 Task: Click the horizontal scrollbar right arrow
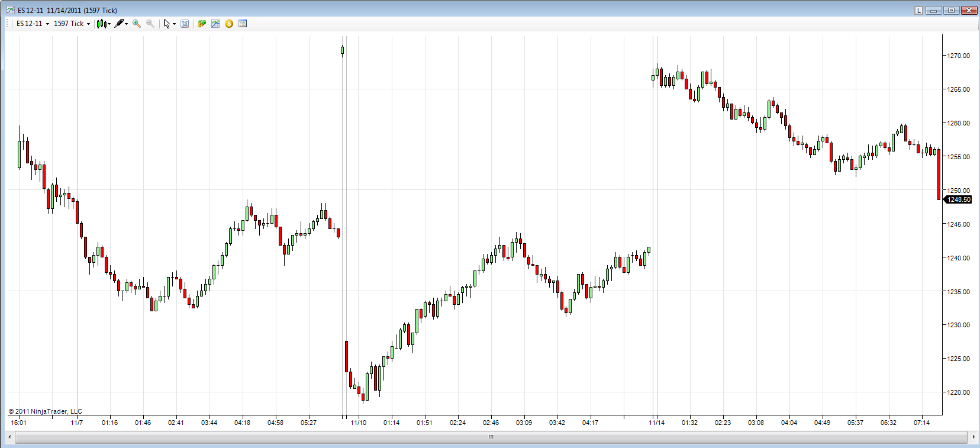[973, 437]
